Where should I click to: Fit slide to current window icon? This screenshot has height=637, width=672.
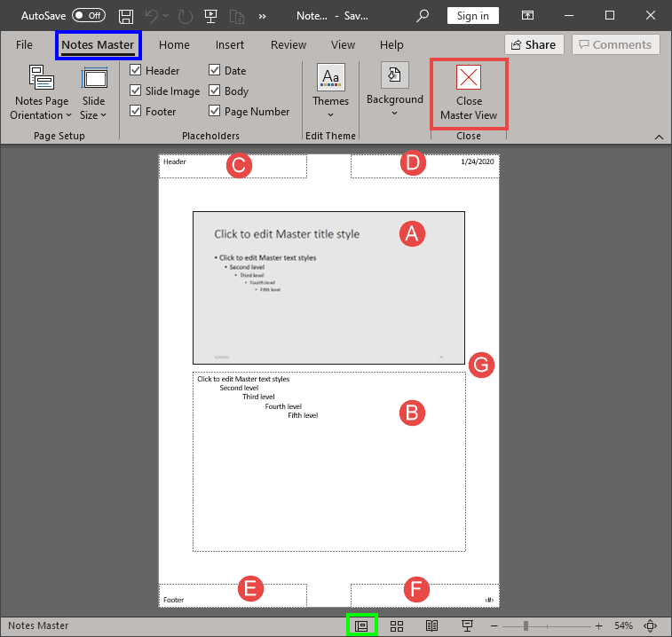click(x=650, y=625)
